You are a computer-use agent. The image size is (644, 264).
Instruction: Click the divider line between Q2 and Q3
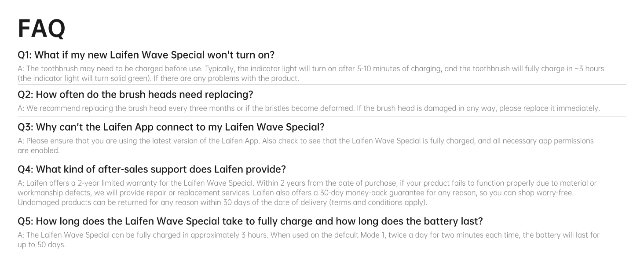coord(322,117)
